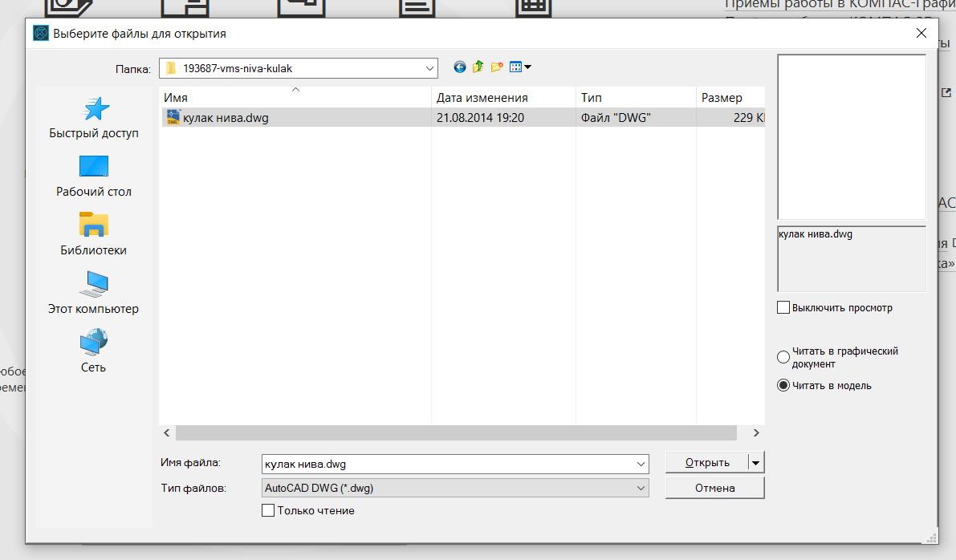Click the external link icon in background window
The width and height of the screenshot is (956, 560).
click(x=946, y=92)
